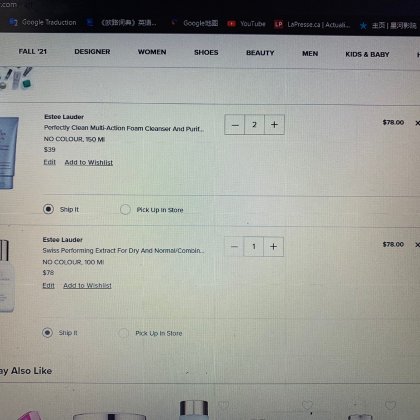Open Google Traduction bookmark
420x420 pixels.
coord(43,22)
